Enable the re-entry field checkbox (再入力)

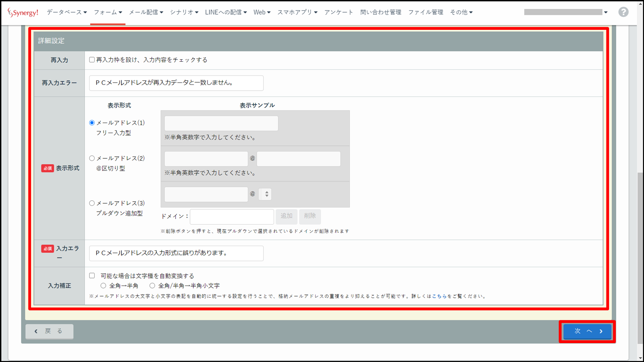pyautogui.click(x=92, y=60)
